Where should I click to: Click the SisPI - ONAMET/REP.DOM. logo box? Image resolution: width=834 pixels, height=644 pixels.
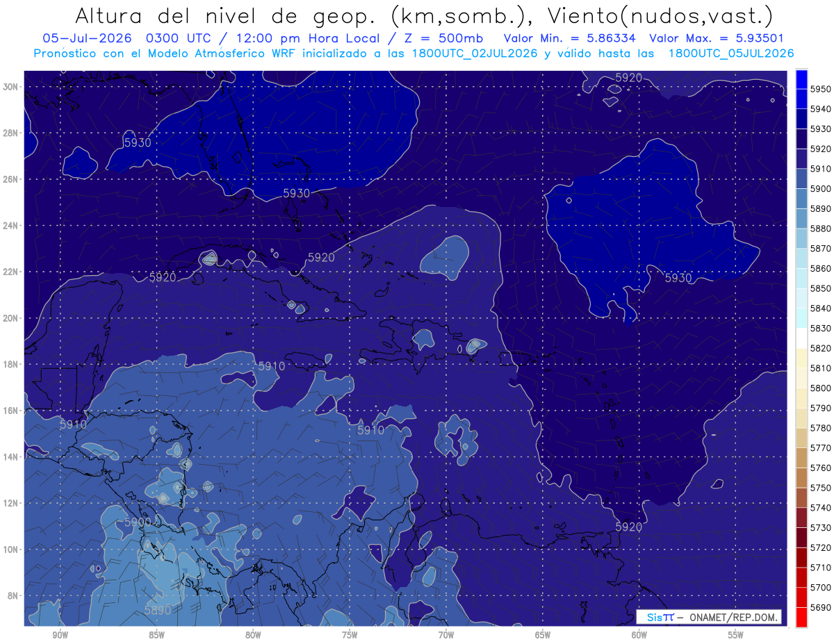708,617
